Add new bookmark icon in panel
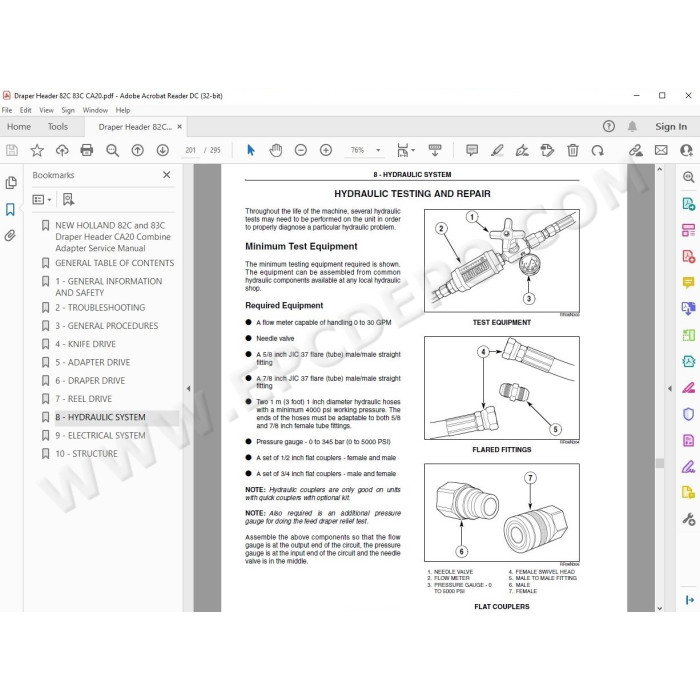 coord(68,200)
